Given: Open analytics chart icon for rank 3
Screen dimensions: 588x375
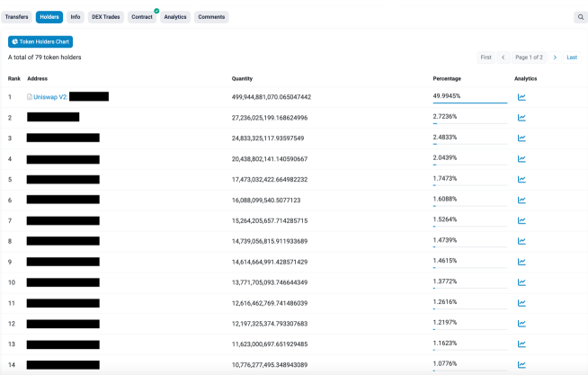Looking at the screenshot, I should [x=521, y=138].
